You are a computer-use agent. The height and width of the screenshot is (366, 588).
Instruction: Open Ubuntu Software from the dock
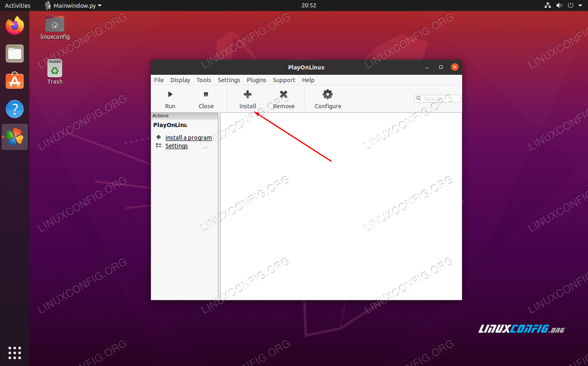(x=15, y=81)
